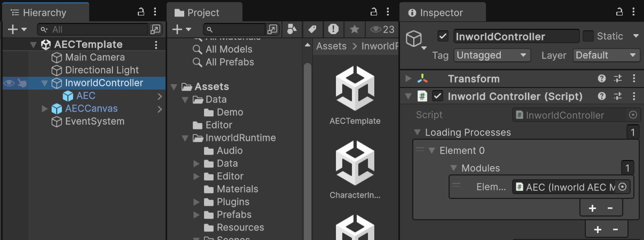Expand AECCanvas in Hierarchy
This screenshot has height=240, width=644.
[x=45, y=109]
